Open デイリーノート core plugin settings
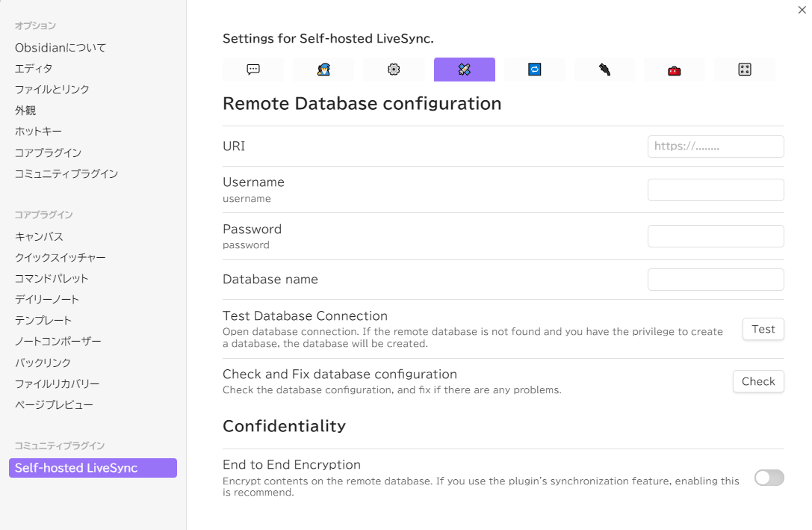Screen dimensions: 812x530 [x=47, y=299]
